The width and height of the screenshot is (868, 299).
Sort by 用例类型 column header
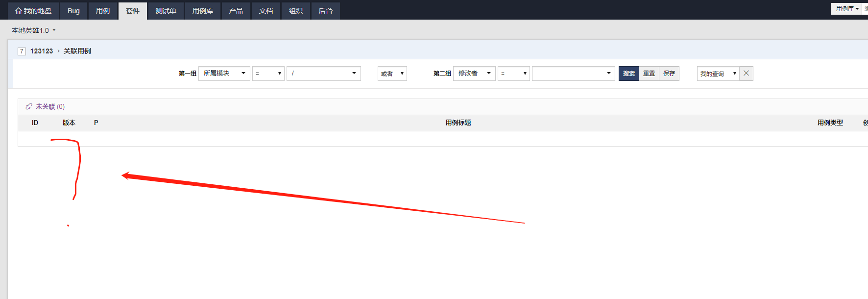(x=830, y=123)
